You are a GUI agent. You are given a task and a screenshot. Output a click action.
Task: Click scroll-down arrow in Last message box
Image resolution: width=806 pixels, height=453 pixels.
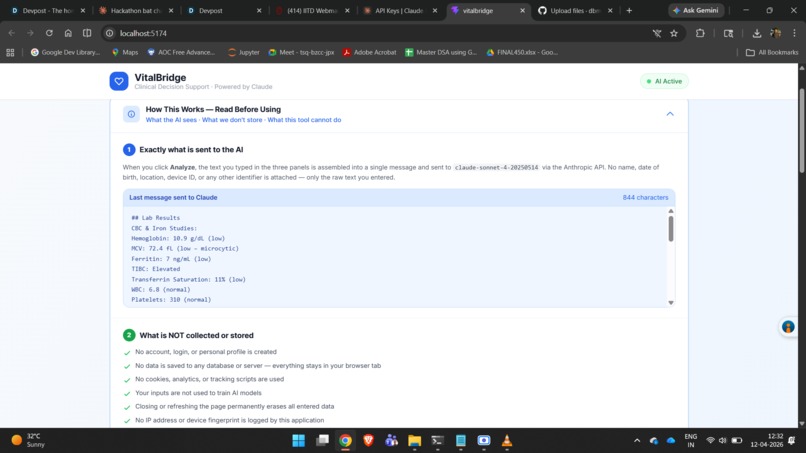tap(671, 303)
